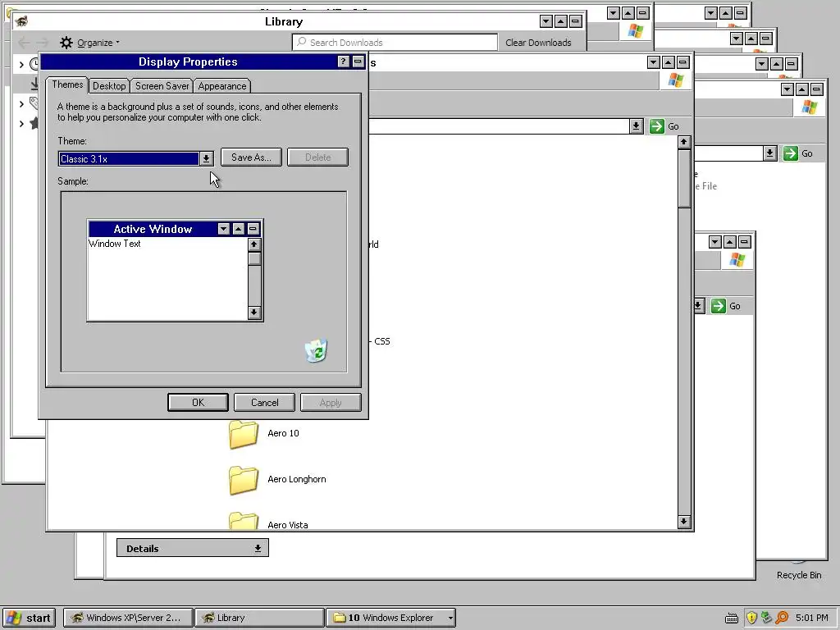Open the Aero 10 folder icon
This screenshot has height=630, width=840.
click(x=244, y=434)
